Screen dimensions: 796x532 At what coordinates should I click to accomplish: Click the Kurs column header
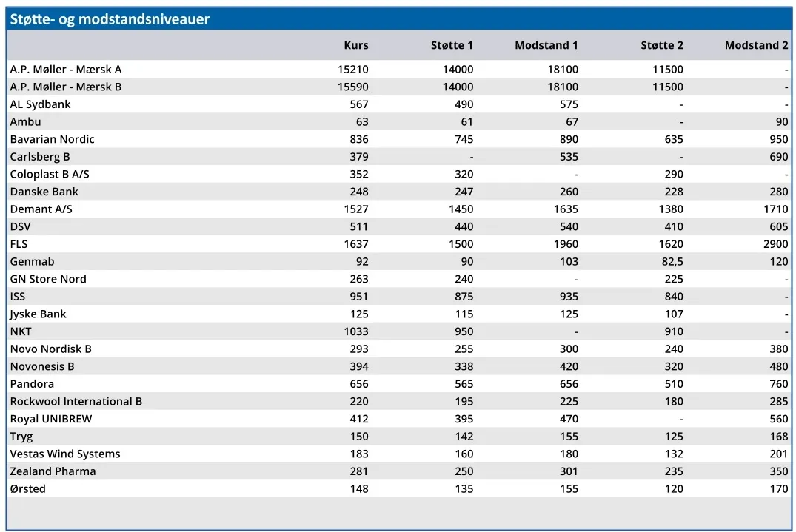coord(356,45)
